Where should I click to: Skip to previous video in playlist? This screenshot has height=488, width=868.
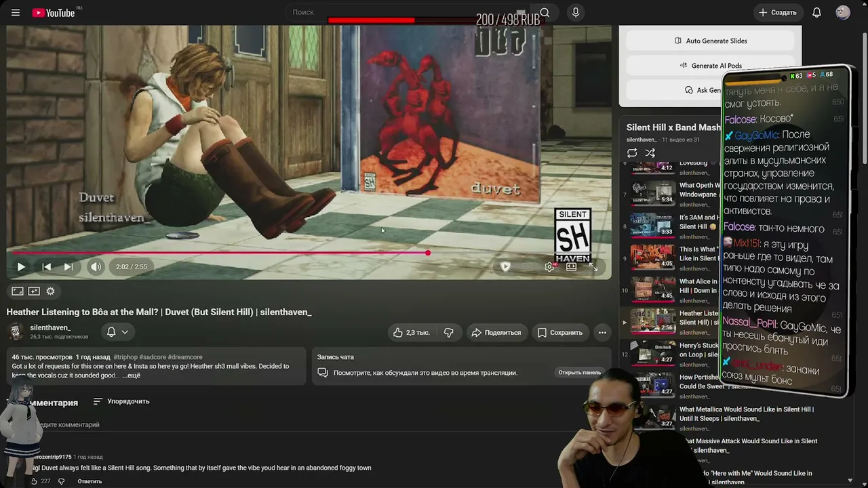point(46,267)
